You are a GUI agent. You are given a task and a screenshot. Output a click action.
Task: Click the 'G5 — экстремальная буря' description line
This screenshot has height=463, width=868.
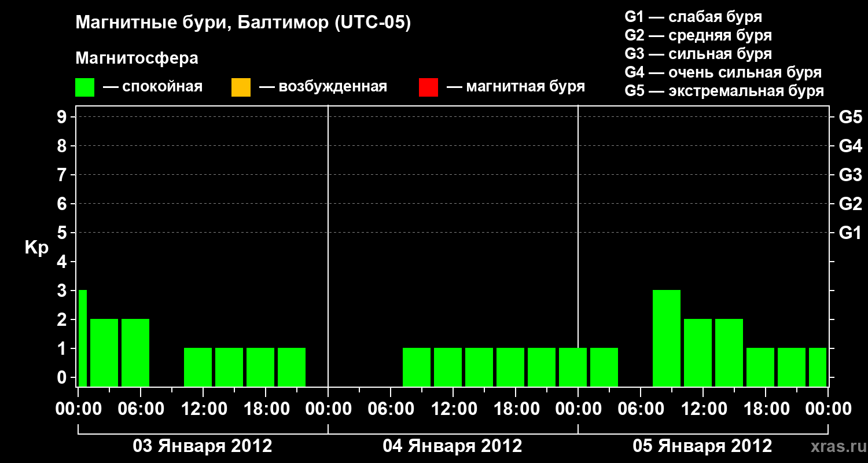724,91
